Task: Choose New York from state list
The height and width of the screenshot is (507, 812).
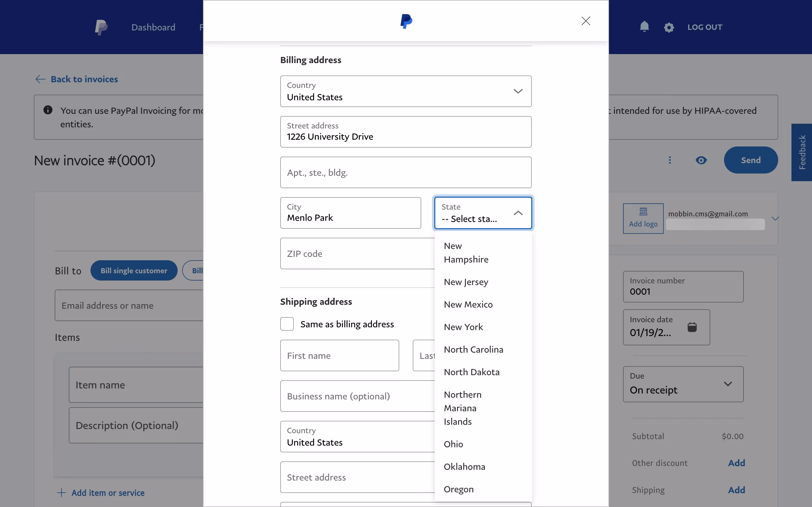Action: click(x=463, y=327)
